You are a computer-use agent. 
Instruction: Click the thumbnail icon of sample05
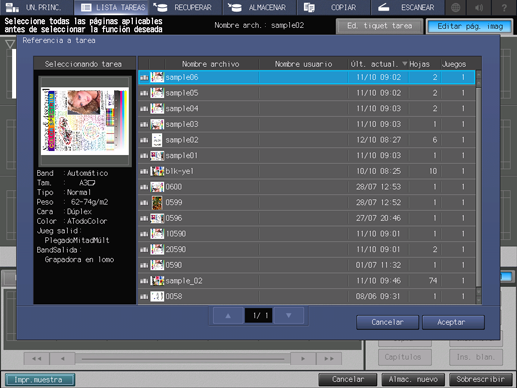(x=157, y=93)
